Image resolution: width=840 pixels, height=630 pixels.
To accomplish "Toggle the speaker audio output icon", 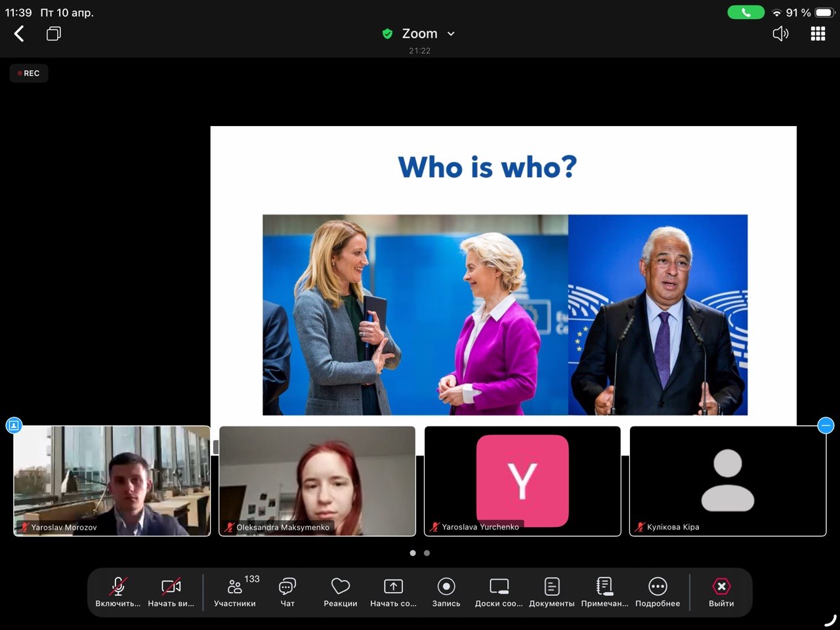I will (780, 34).
